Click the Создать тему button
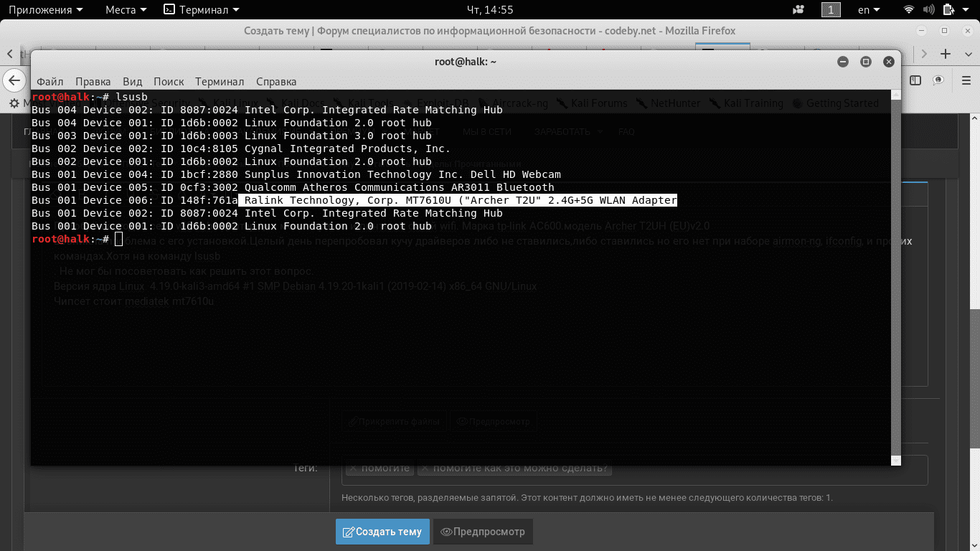Screen dimensions: 980x551 [x=382, y=532]
